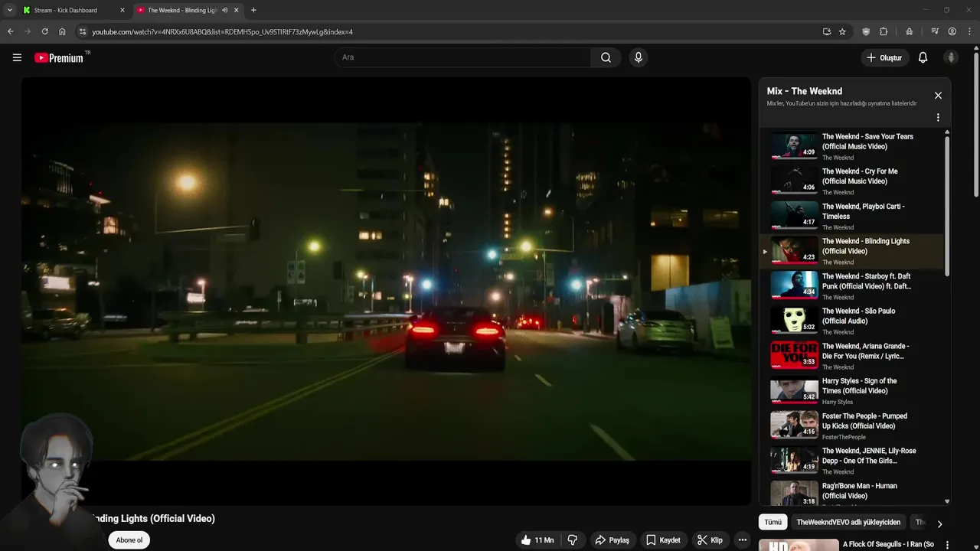
Task: Open the Brave shields icon
Action: click(866, 31)
